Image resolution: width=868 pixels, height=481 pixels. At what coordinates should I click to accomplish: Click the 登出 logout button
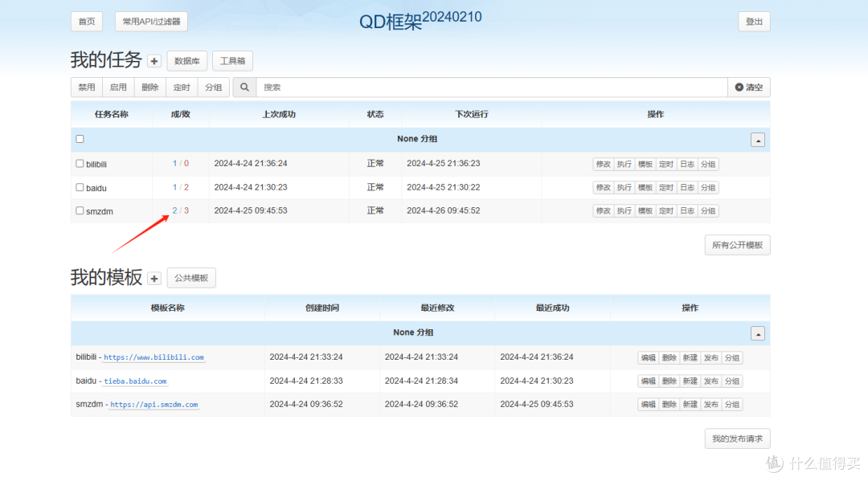[x=754, y=22]
